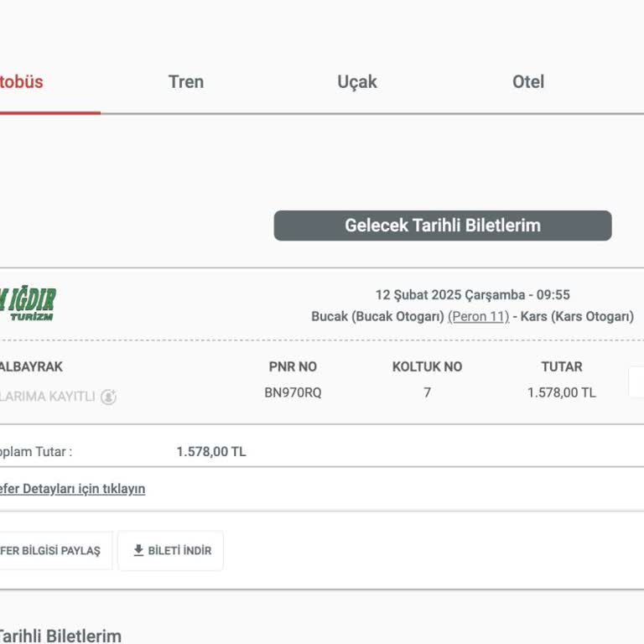Click the seat number 7
The image size is (644, 644).
pos(427,392)
